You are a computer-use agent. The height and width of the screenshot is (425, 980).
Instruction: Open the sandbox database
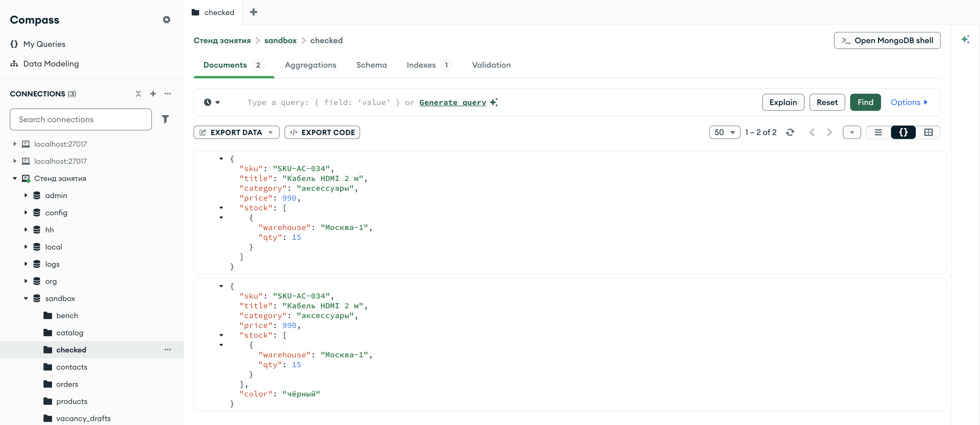tap(60, 298)
